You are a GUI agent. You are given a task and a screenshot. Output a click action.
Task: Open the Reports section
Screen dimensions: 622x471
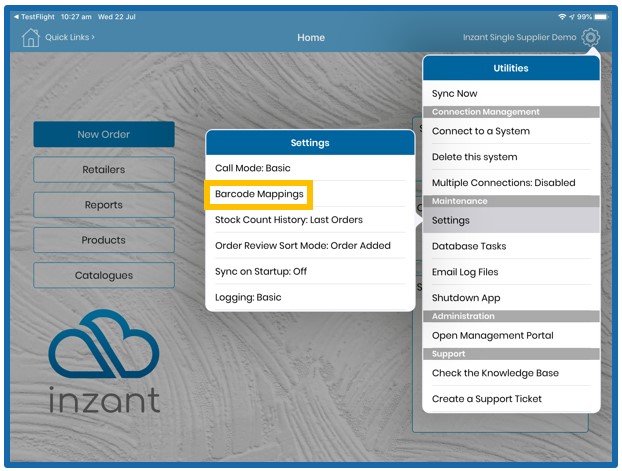pos(104,205)
